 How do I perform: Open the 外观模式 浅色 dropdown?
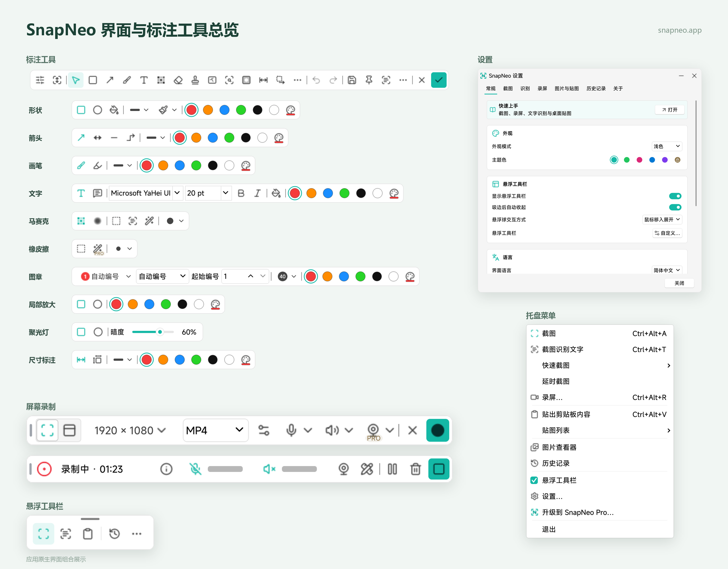pos(667,147)
